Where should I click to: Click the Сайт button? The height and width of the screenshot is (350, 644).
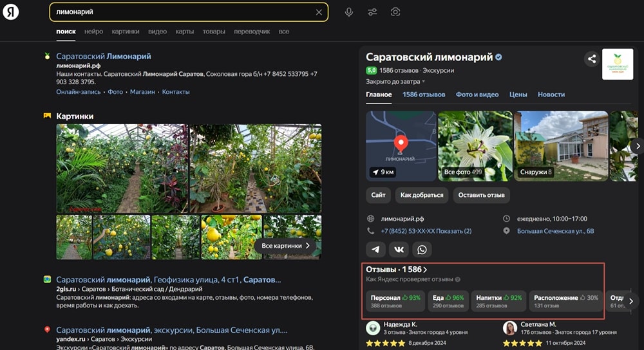click(x=378, y=195)
